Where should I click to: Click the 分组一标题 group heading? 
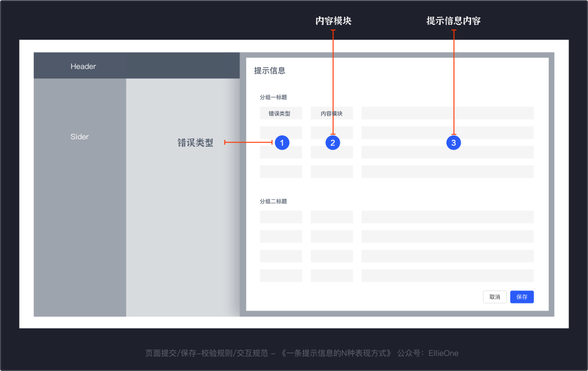click(x=273, y=97)
